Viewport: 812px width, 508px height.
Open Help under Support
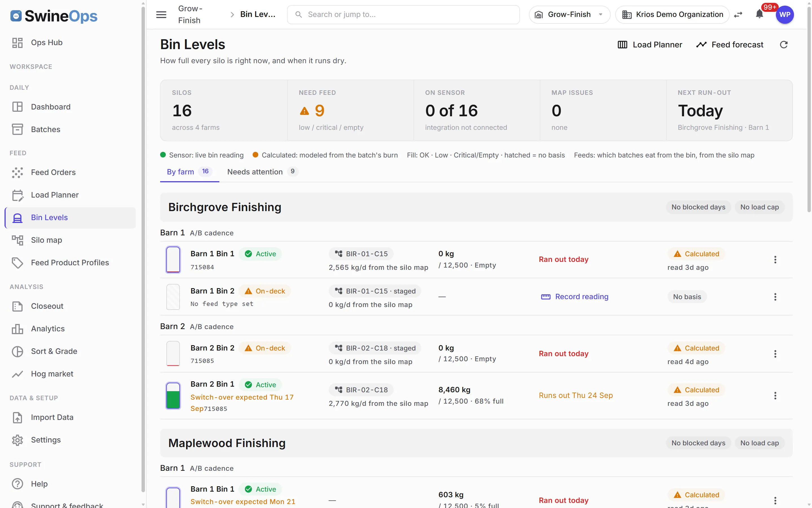tap(70, 484)
